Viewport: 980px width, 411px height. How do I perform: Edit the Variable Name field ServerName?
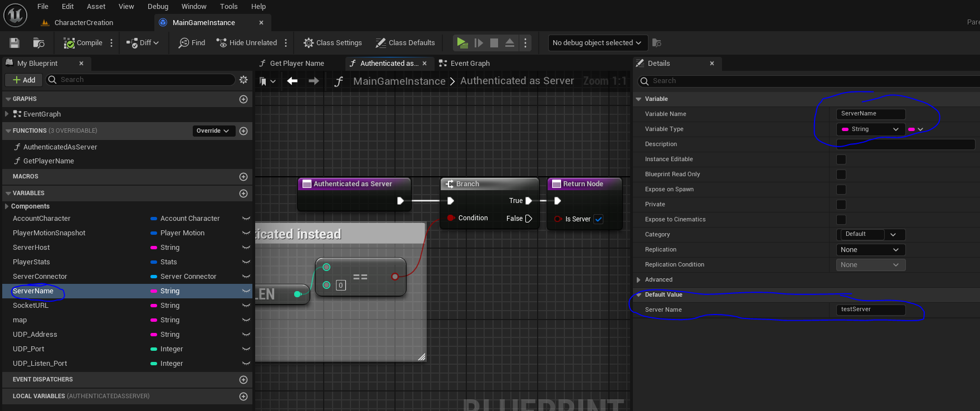point(871,114)
